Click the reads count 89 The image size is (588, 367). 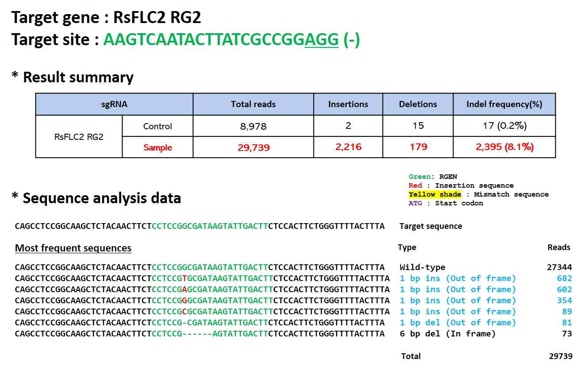pos(567,312)
